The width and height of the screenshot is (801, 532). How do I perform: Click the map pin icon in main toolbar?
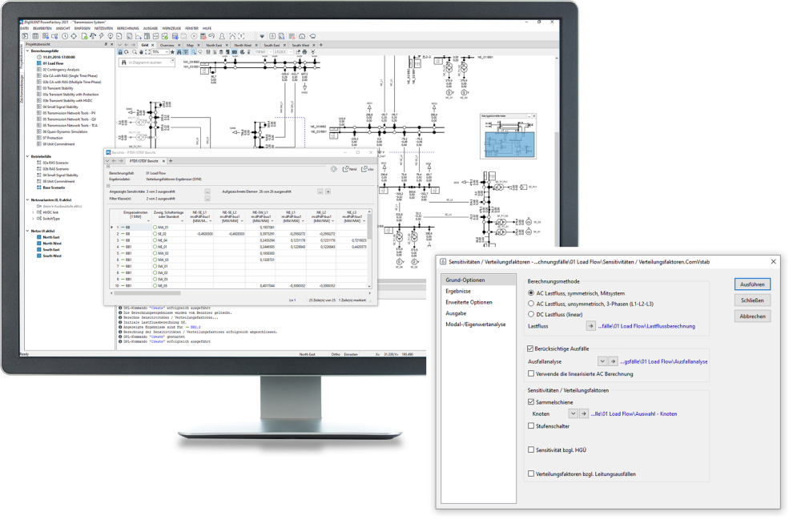point(111,36)
